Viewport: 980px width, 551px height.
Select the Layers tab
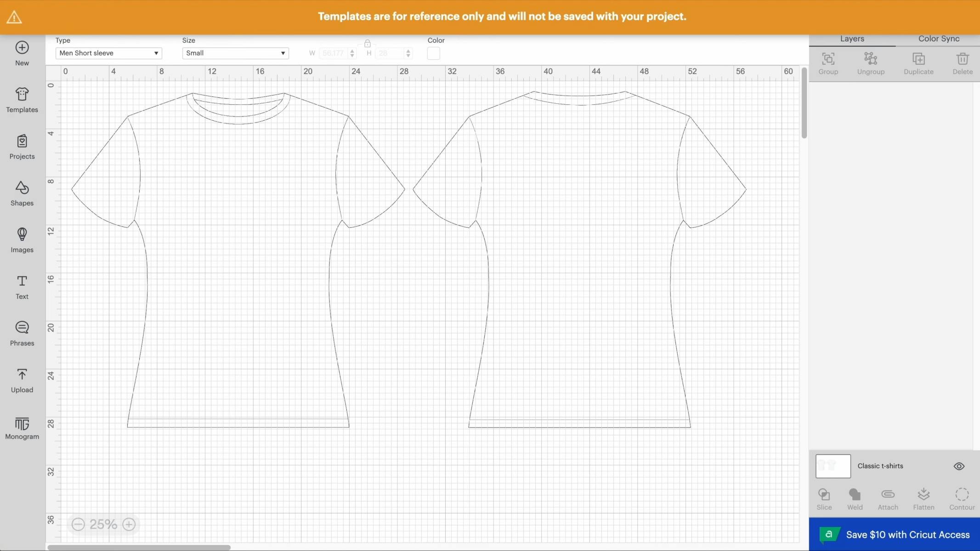(851, 39)
